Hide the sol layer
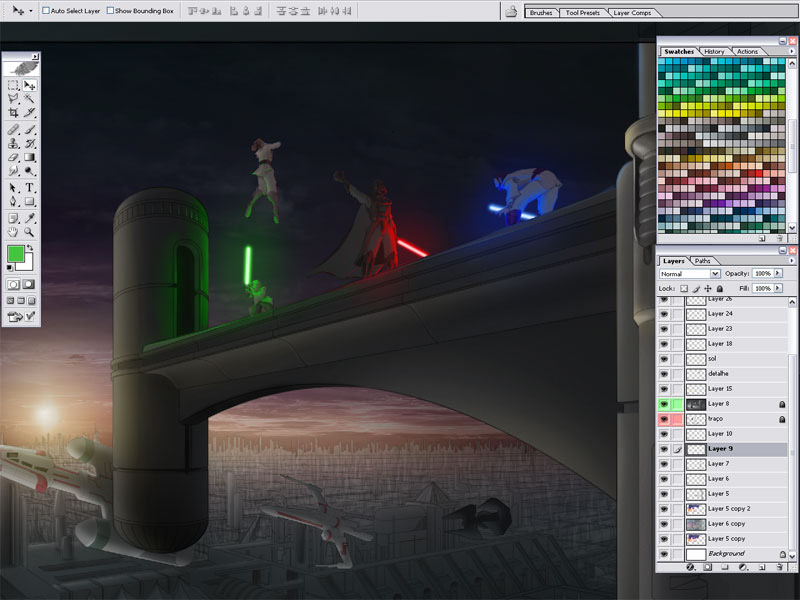This screenshot has width=800, height=600. coord(664,359)
